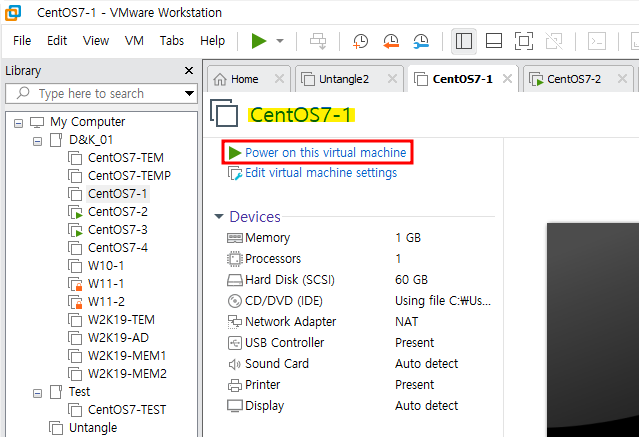
Task: Open the Tabs menu
Action: tap(172, 41)
